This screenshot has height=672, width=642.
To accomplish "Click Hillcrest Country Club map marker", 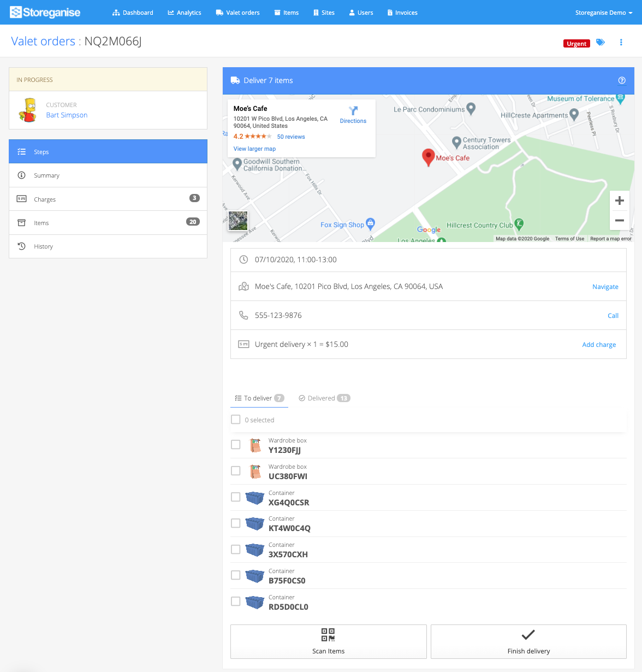I will click(x=519, y=223).
